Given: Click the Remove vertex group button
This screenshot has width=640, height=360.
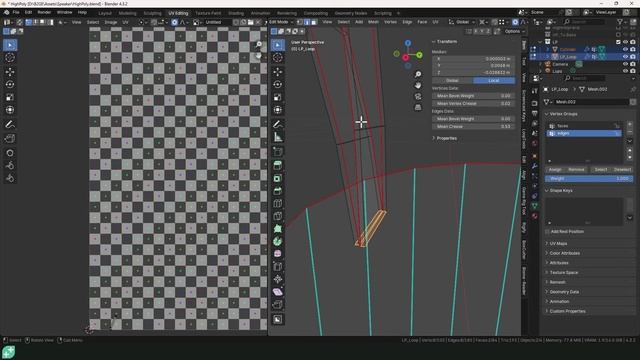Looking at the screenshot, I should click(576, 169).
